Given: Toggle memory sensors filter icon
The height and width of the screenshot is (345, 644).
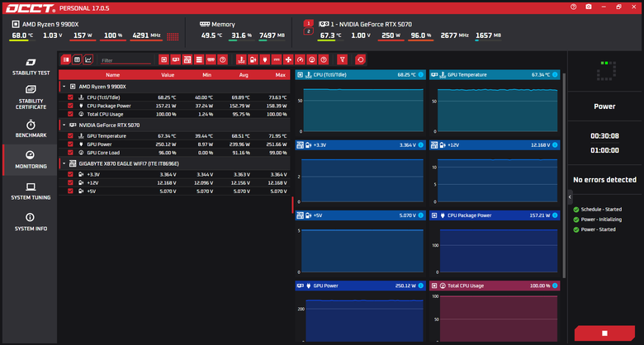Looking at the screenshot, I should [x=211, y=60].
